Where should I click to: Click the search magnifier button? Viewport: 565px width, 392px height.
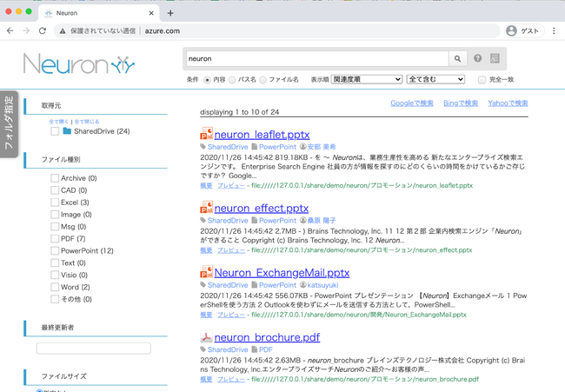(x=457, y=58)
